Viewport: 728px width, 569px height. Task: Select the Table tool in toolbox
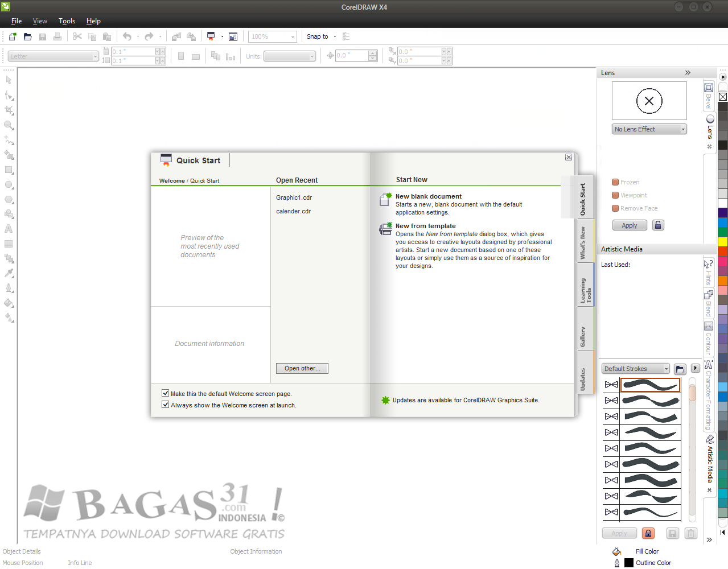pyautogui.click(x=9, y=244)
